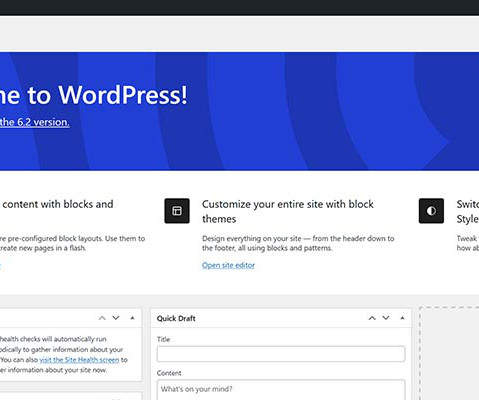Move the Site Health panel down
The image size is (479, 400).
click(116, 318)
